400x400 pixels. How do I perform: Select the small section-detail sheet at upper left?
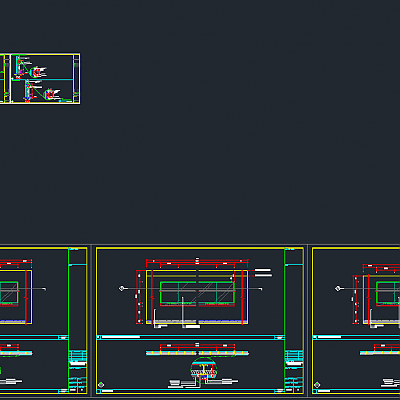coord(45,79)
